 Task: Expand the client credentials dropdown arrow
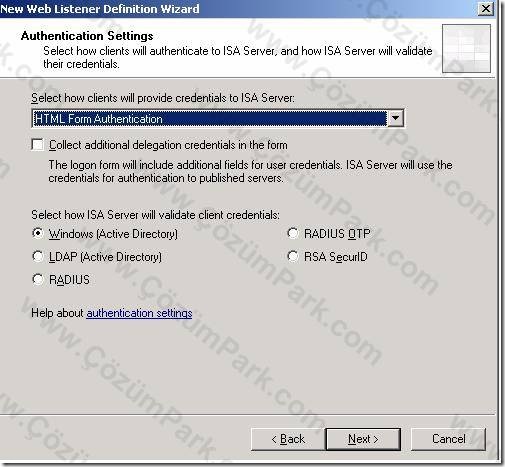pyautogui.click(x=395, y=118)
